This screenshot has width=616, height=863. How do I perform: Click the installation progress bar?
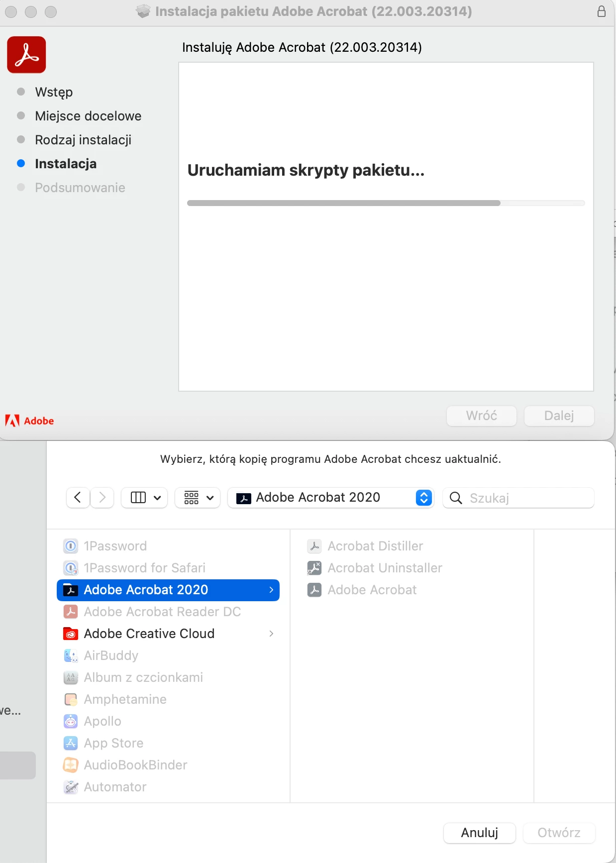(386, 203)
